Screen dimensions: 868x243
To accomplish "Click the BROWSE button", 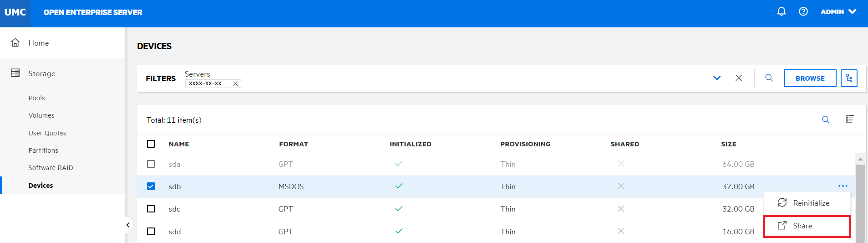I will [x=810, y=78].
